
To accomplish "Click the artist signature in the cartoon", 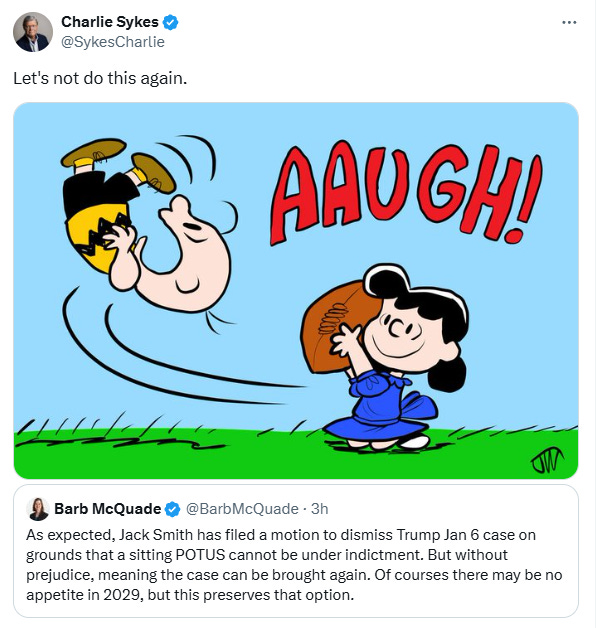I will pos(547,459).
